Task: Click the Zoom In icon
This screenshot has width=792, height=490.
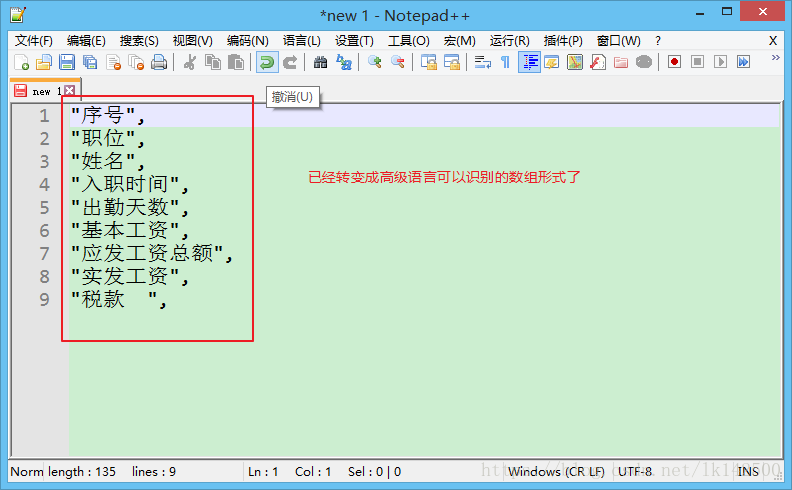Action: point(374,62)
